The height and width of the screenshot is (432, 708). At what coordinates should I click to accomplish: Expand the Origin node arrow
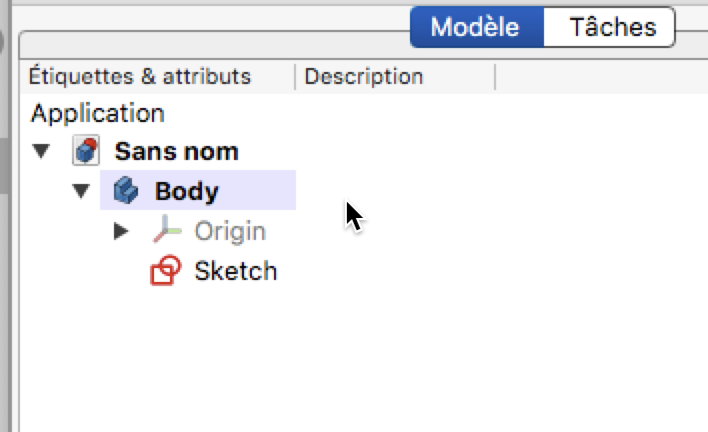point(121,231)
